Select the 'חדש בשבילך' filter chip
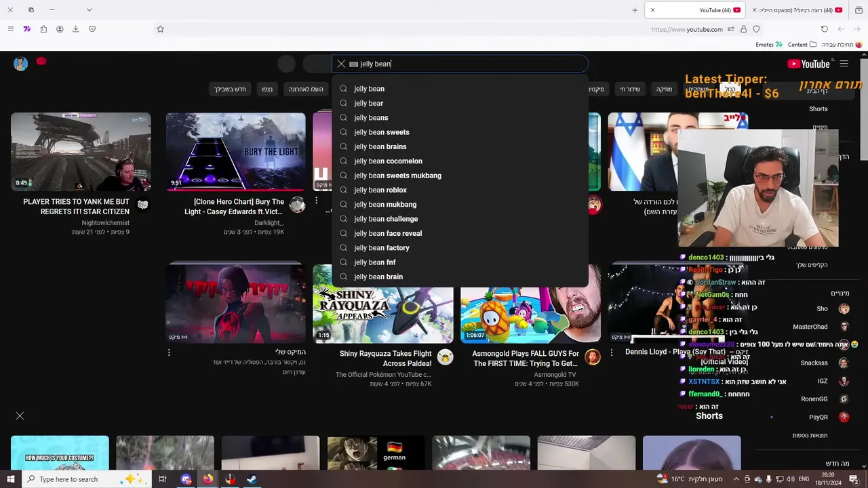Viewport: 868px width, 488px height. (x=231, y=89)
